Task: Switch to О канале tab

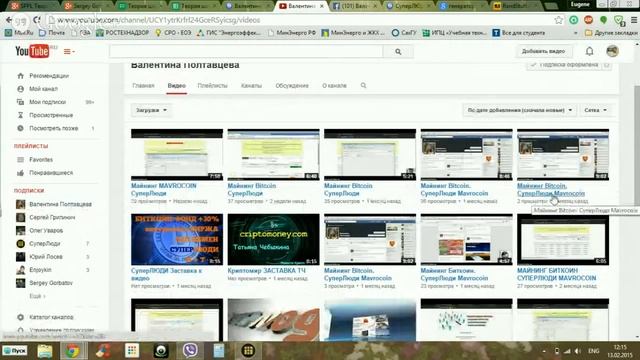Action: (334, 86)
